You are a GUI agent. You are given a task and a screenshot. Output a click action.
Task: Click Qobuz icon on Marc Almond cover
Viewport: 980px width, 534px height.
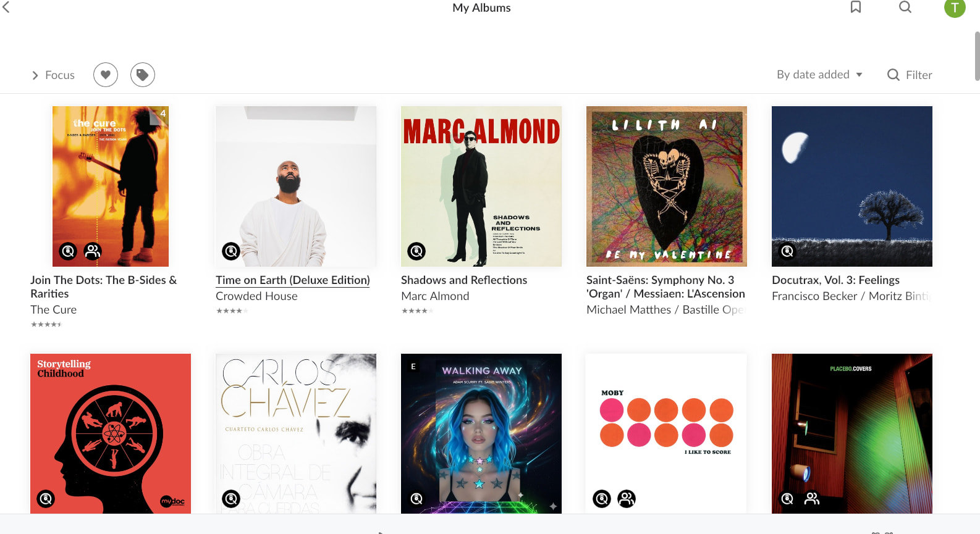416,251
